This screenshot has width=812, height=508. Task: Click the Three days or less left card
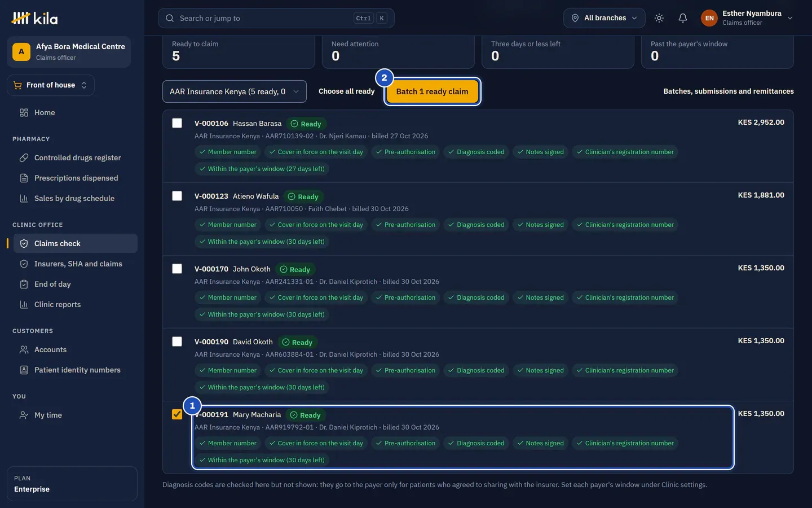tap(558, 52)
